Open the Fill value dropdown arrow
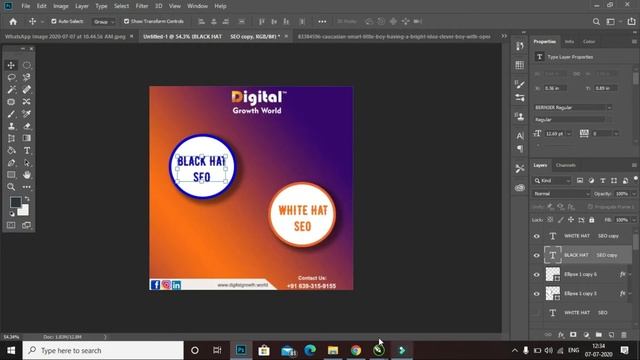Viewport: 640px width, 360px height. pyautogui.click(x=634, y=220)
